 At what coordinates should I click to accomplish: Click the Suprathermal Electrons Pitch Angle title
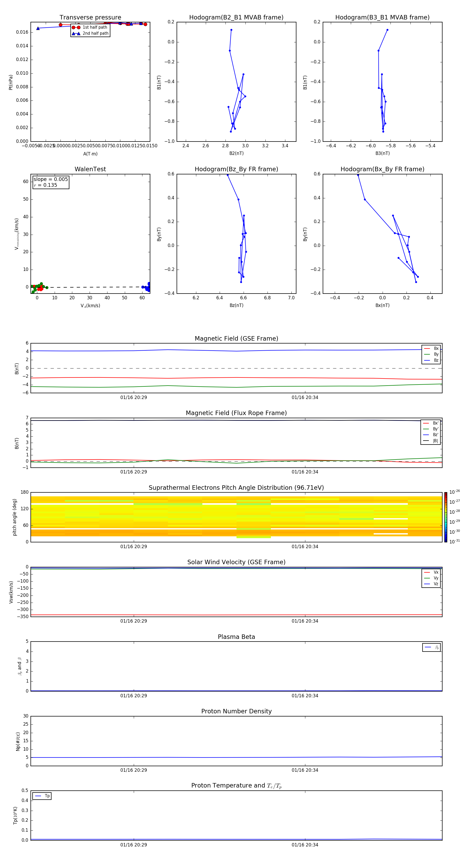pos(236,488)
